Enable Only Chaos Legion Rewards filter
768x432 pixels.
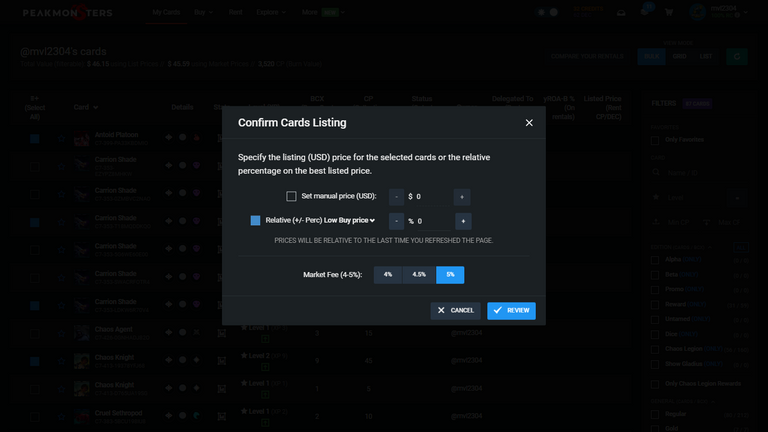pyautogui.click(x=655, y=384)
